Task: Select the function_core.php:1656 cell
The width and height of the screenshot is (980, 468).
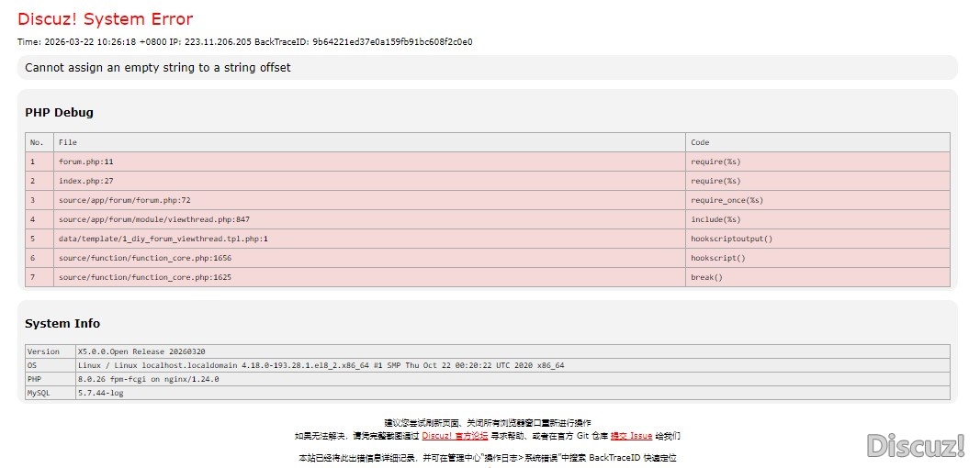Action: pyautogui.click(x=369, y=258)
